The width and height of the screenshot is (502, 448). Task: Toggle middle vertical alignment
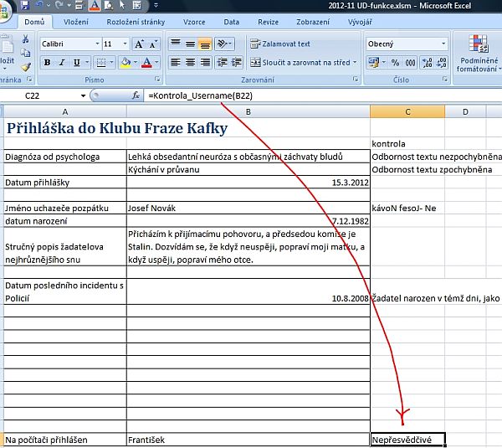tap(190, 44)
